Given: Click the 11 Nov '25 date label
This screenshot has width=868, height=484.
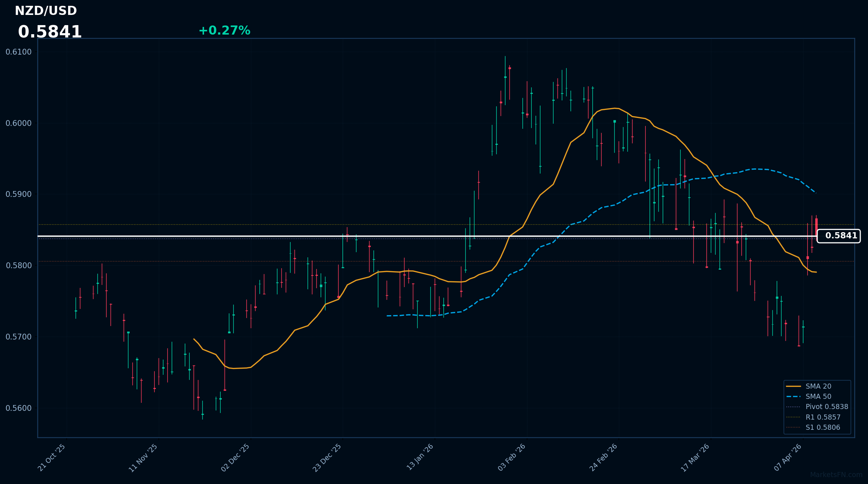Looking at the screenshot, I should 143,458.
